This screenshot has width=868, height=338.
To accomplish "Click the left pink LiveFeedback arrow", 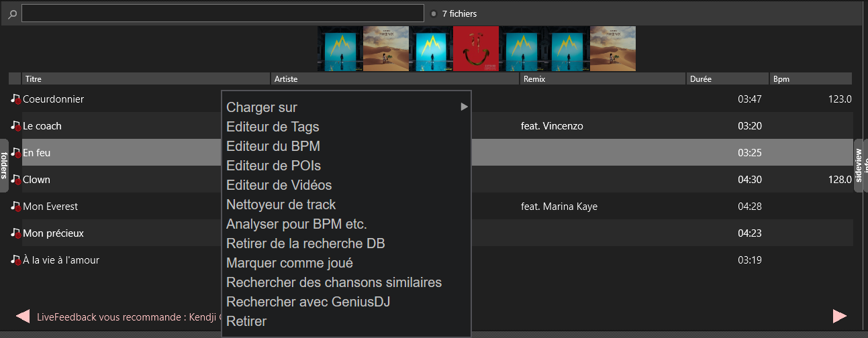I will [x=23, y=316].
